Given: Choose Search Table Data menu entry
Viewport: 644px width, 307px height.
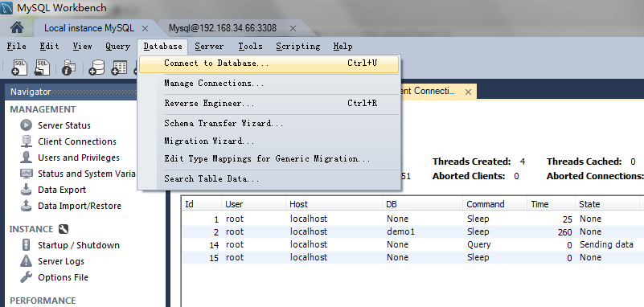Looking at the screenshot, I should [x=269, y=179].
